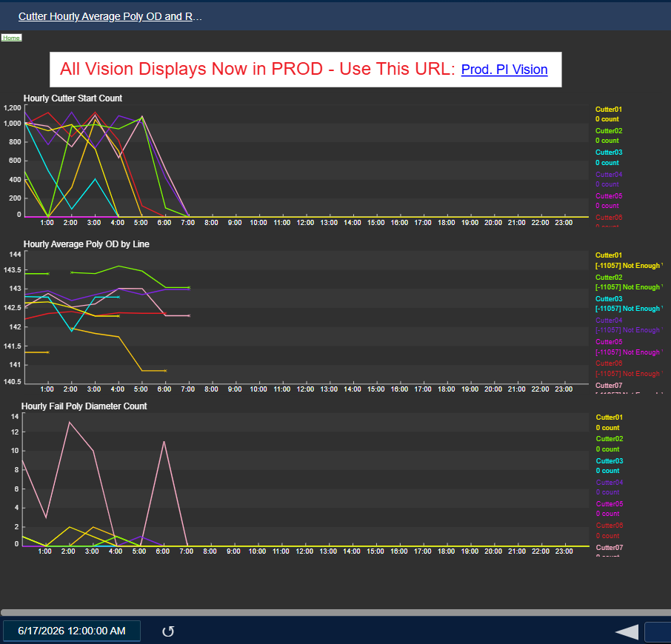This screenshot has height=644, width=671.
Task: Click the horizontal scrollbar
Action: coord(335,612)
